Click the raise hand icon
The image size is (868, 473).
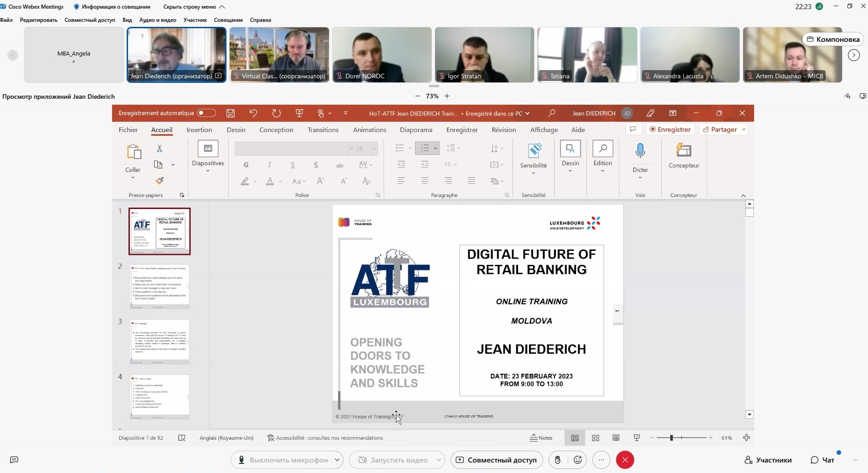(x=557, y=460)
